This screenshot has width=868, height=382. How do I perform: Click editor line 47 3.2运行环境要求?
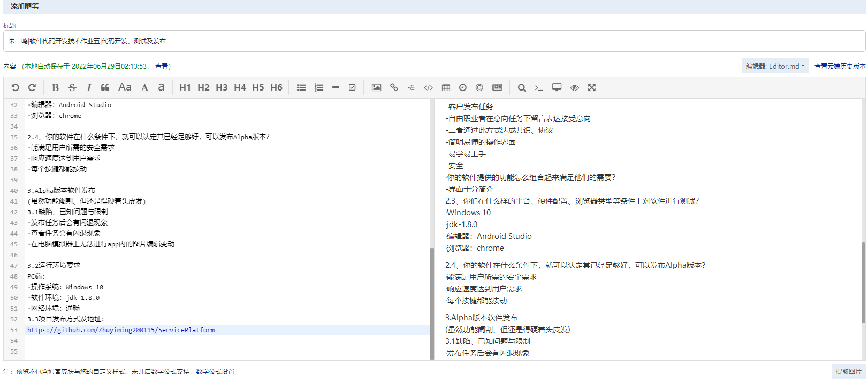point(54,266)
